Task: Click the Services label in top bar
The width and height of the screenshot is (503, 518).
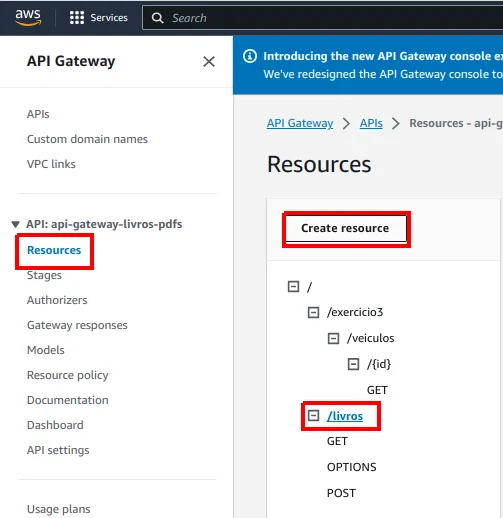Action: (x=109, y=18)
